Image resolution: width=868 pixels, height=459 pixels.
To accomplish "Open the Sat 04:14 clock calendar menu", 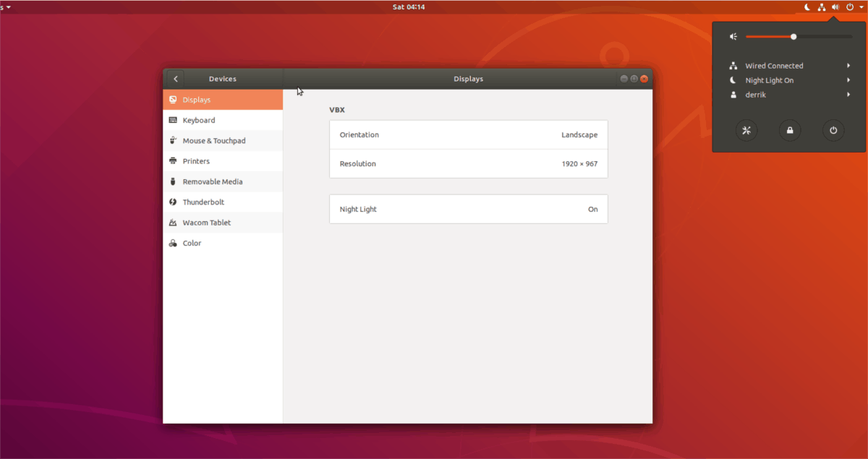I will 409,7.
